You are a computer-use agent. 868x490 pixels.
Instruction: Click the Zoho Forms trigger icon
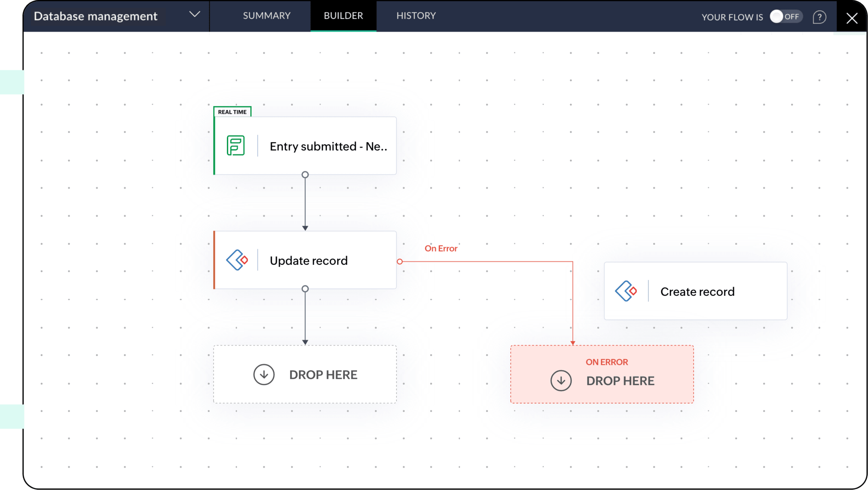(235, 146)
